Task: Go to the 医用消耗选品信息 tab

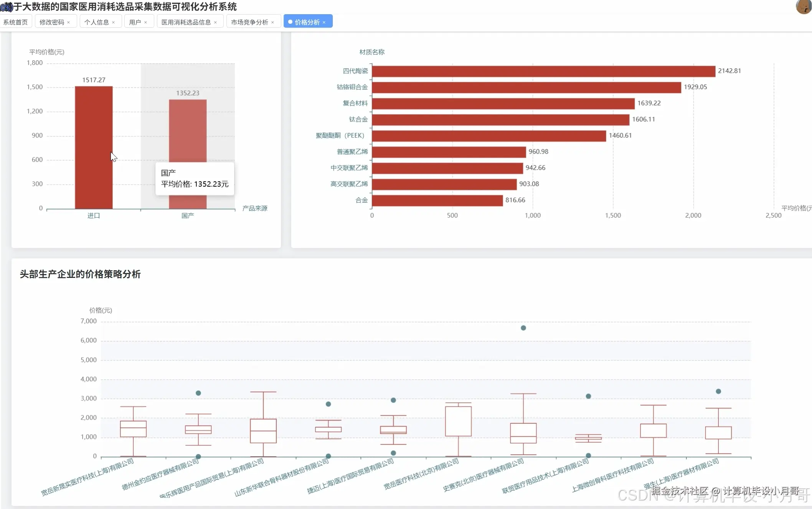Action: click(186, 22)
